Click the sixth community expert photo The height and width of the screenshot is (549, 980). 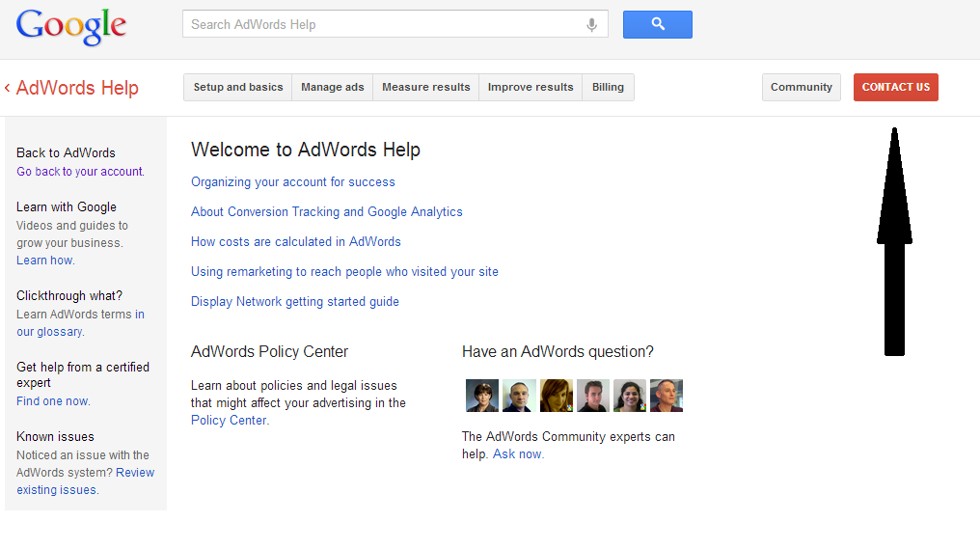coord(667,396)
